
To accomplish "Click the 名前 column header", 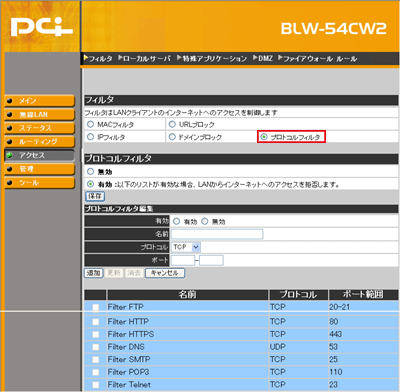I will coord(187,295).
